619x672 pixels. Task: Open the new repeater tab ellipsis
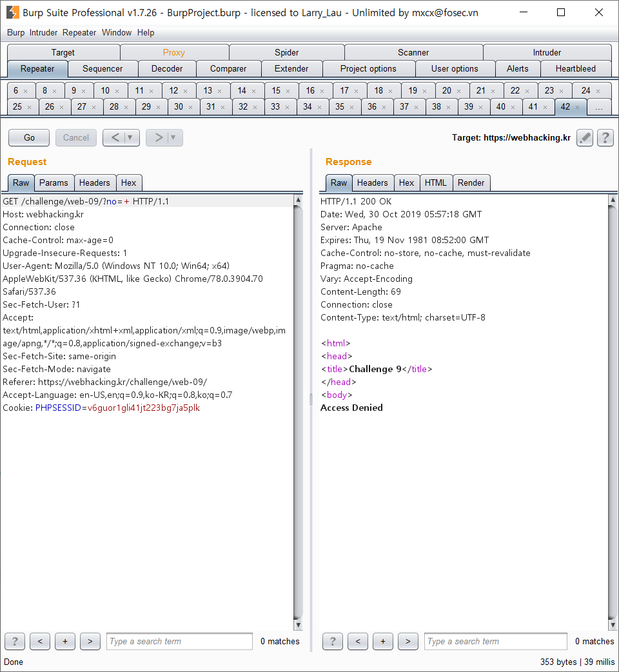tap(599, 107)
